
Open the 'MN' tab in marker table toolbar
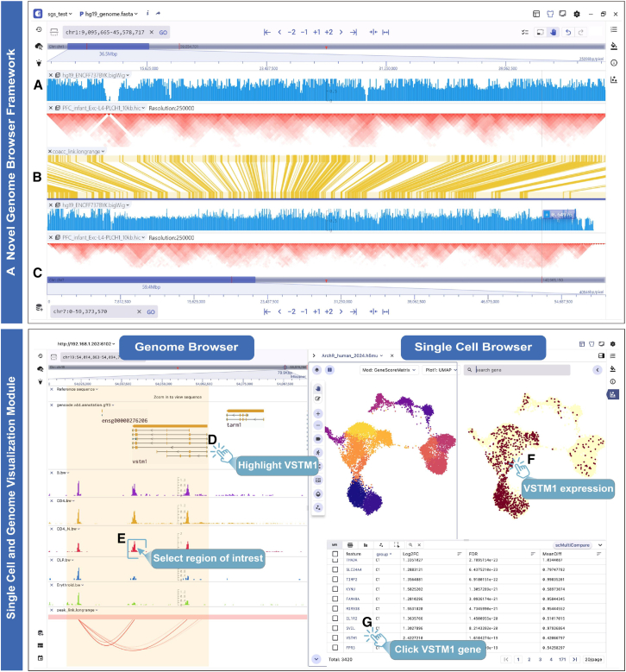(335, 544)
